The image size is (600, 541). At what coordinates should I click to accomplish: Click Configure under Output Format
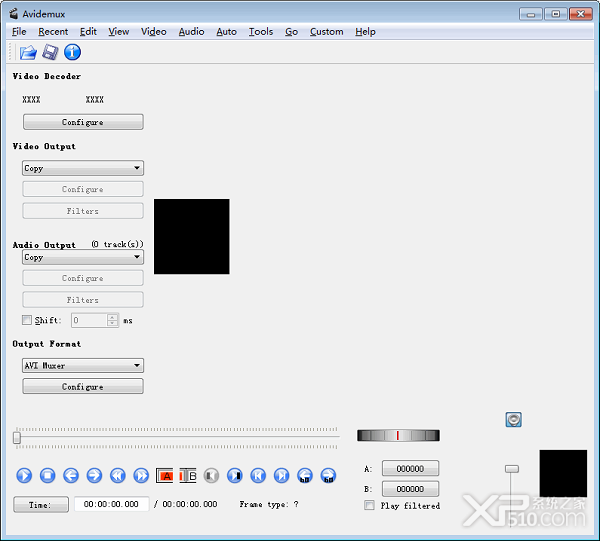(x=83, y=386)
